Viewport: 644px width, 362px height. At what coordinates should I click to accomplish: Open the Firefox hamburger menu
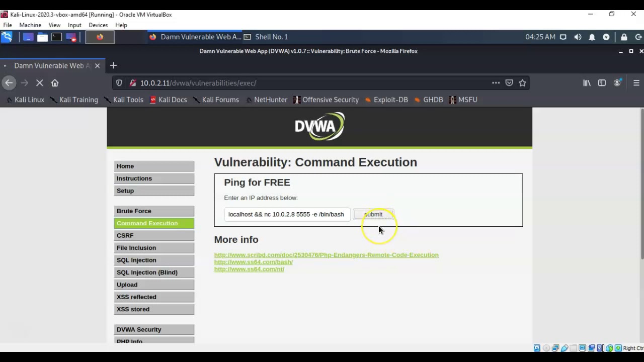click(636, 83)
